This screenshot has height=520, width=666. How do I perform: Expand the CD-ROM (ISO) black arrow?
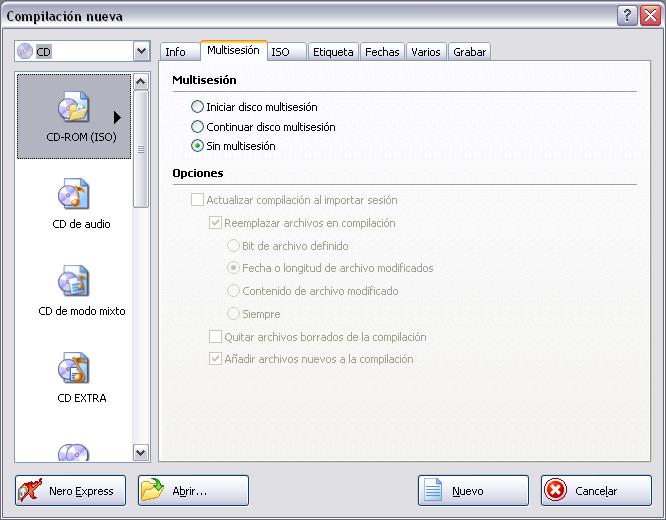(117, 117)
